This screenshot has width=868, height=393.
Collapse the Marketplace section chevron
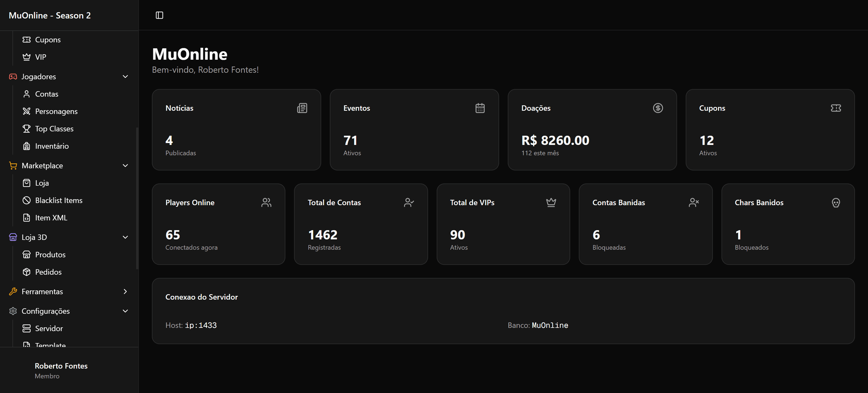point(125,166)
